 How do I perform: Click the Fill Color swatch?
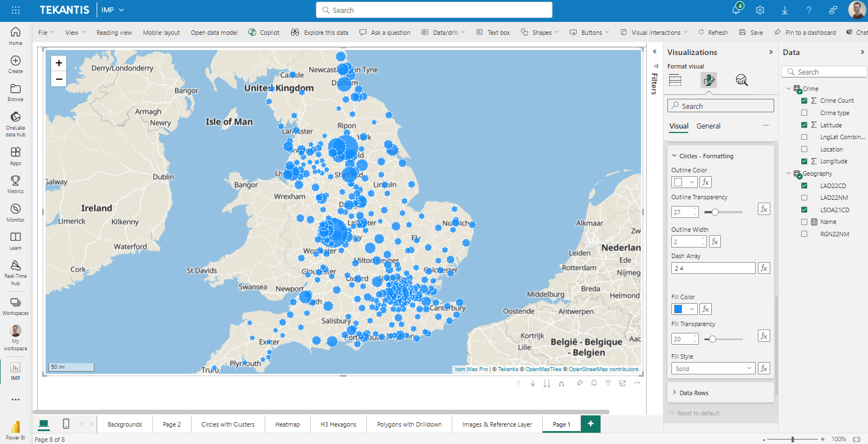coord(679,309)
